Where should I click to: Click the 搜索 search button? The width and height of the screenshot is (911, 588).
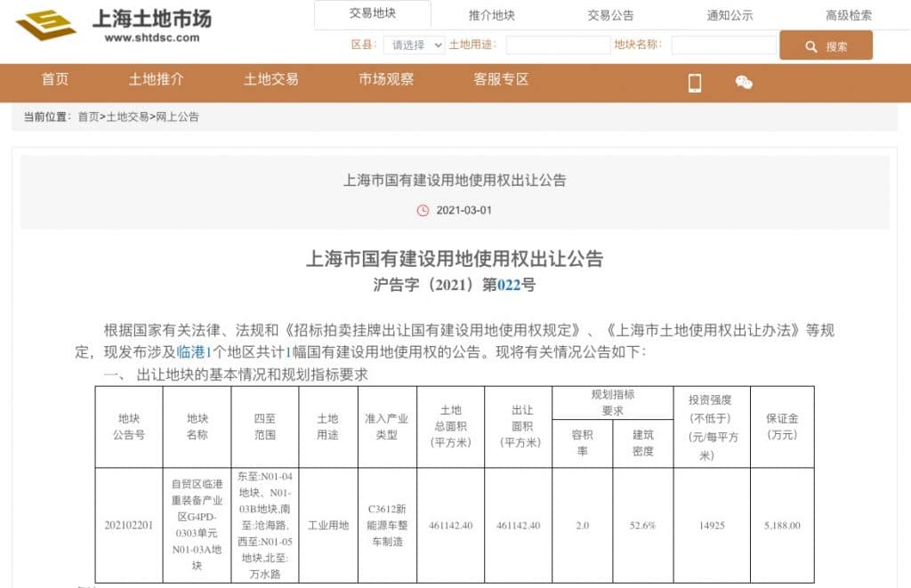tap(826, 46)
